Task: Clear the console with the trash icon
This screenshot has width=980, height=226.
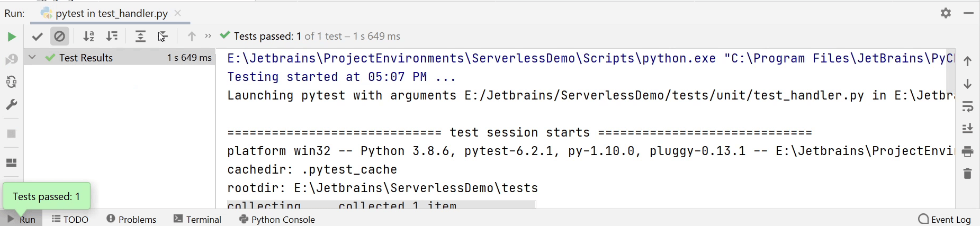Action: (967, 174)
